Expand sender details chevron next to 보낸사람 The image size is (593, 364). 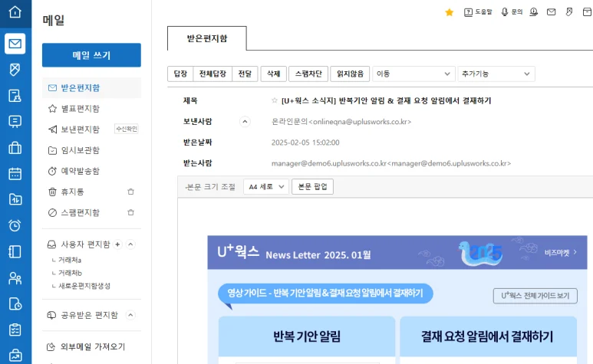coord(245,121)
